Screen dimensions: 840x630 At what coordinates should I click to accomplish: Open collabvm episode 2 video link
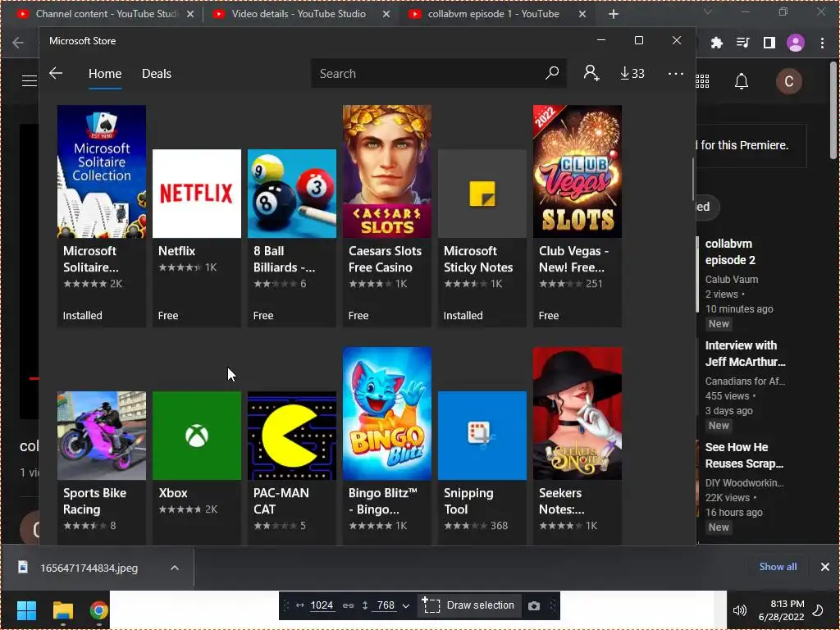(x=730, y=252)
